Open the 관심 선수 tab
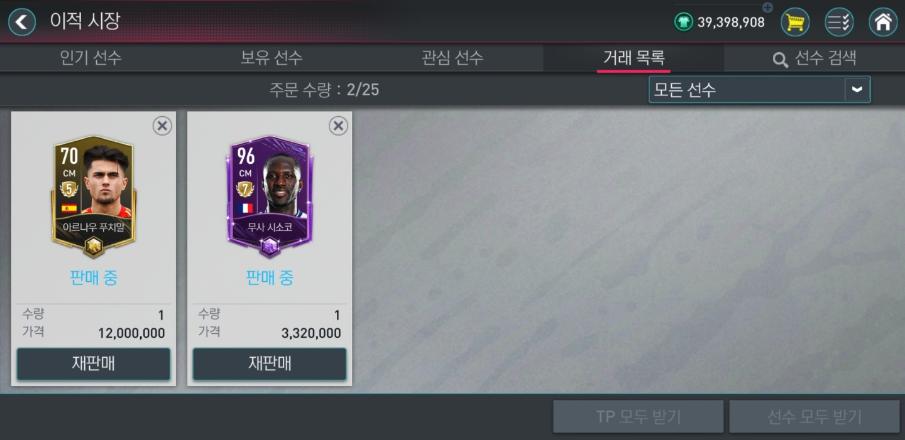The height and width of the screenshot is (440, 905). coord(452,58)
